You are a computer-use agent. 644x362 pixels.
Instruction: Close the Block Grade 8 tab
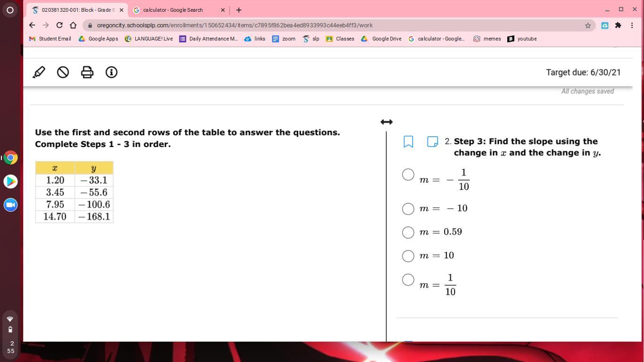point(121,10)
